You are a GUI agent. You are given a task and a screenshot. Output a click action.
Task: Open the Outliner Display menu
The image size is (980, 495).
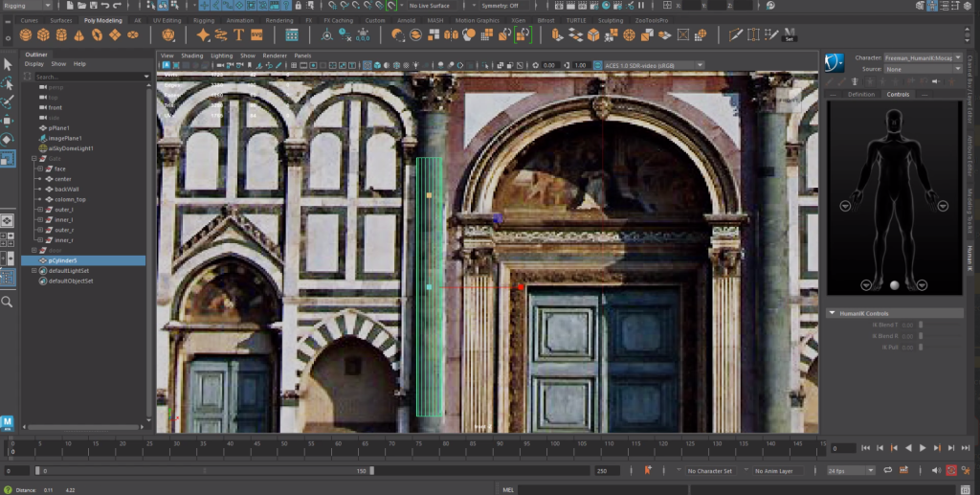[x=33, y=64]
